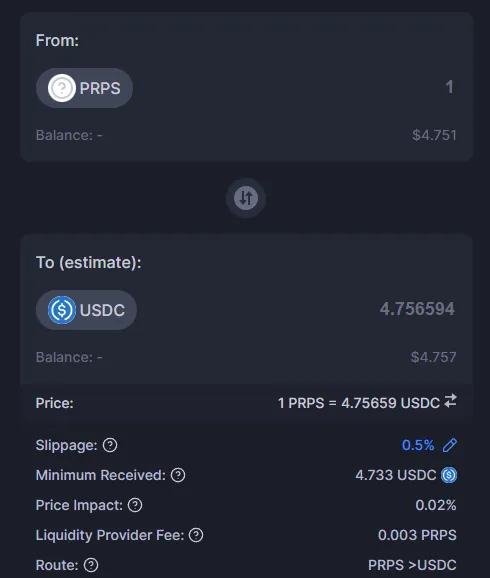Click the PRPS unknown-token question icon

pyautogui.click(x=62, y=88)
